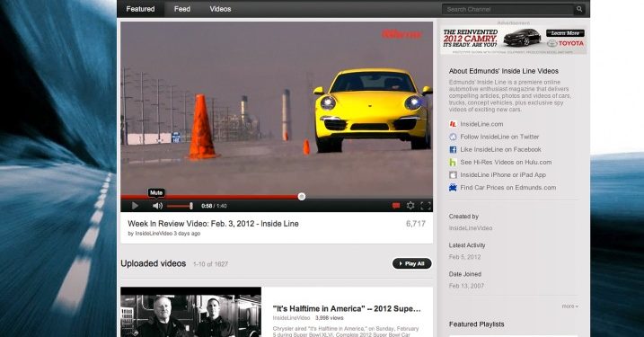Open Find Car Prices on Edmunds.com link
The image size is (644, 337).
coord(508,188)
